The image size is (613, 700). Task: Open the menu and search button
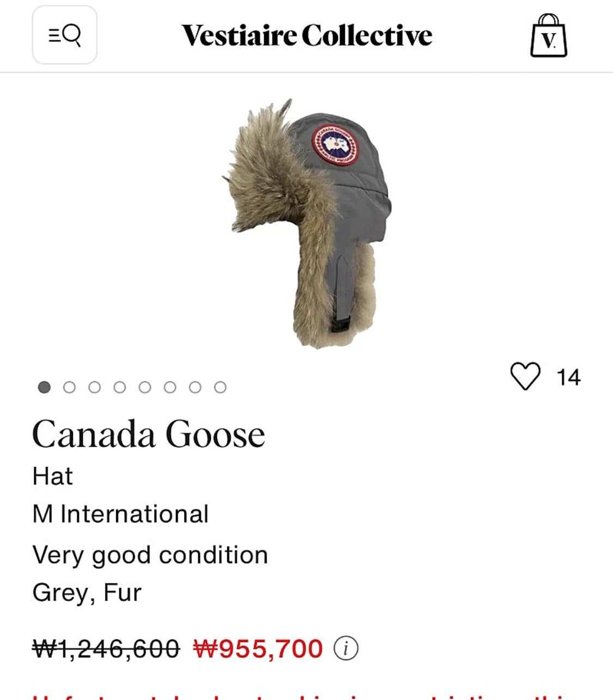[x=64, y=35]
